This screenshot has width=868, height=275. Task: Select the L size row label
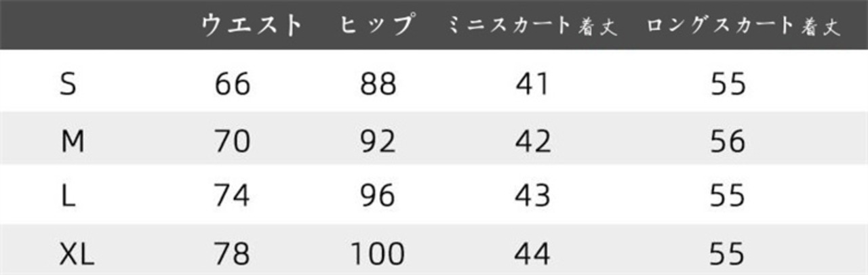[x=67, y=196]
